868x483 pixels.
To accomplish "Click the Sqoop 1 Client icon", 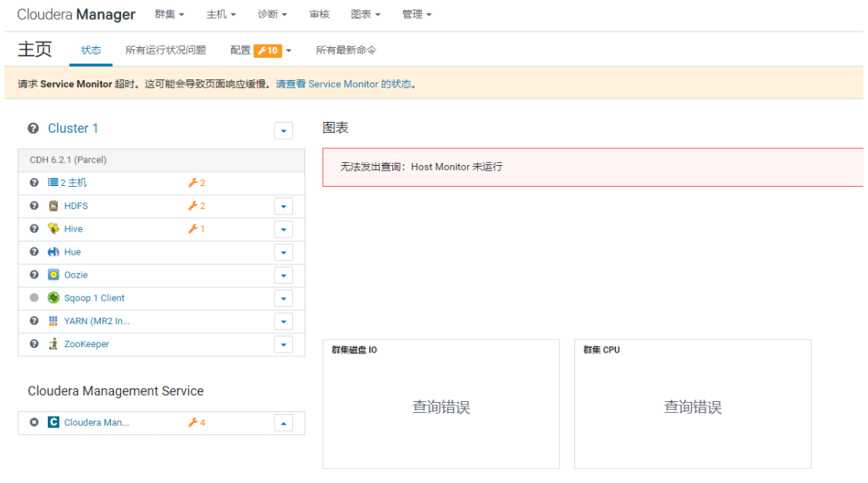I will [x=53, y=298].
